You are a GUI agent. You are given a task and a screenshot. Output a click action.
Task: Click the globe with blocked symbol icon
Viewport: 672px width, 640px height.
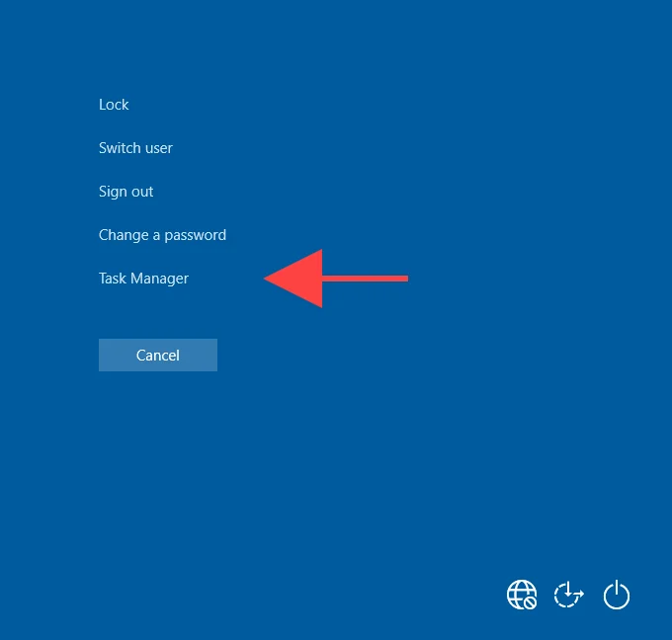(522, 595)
